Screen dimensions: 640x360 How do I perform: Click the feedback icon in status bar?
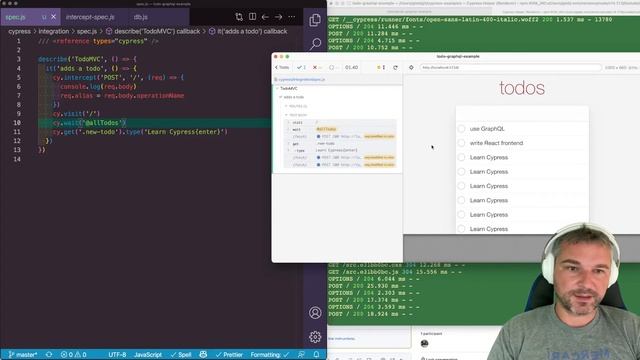[x=301, y=355]
